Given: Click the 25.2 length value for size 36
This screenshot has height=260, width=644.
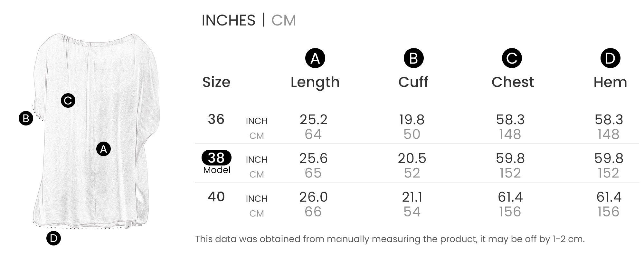Looking at the screenshot, I should 314,120.
